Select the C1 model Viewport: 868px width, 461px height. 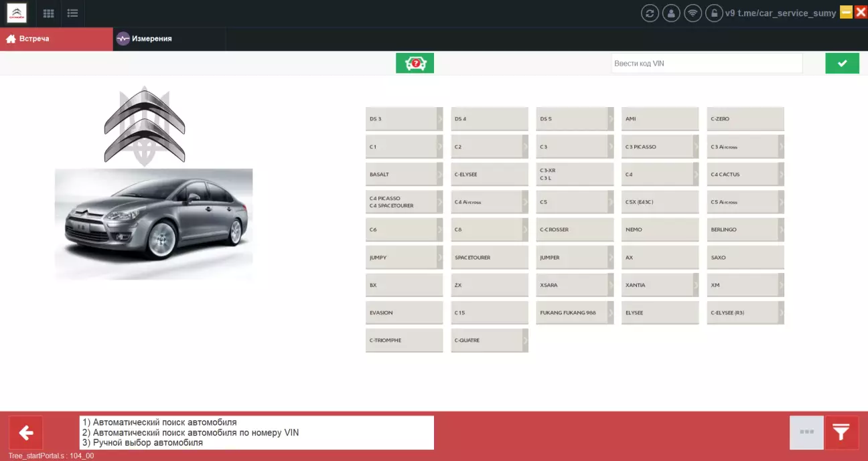404,147
